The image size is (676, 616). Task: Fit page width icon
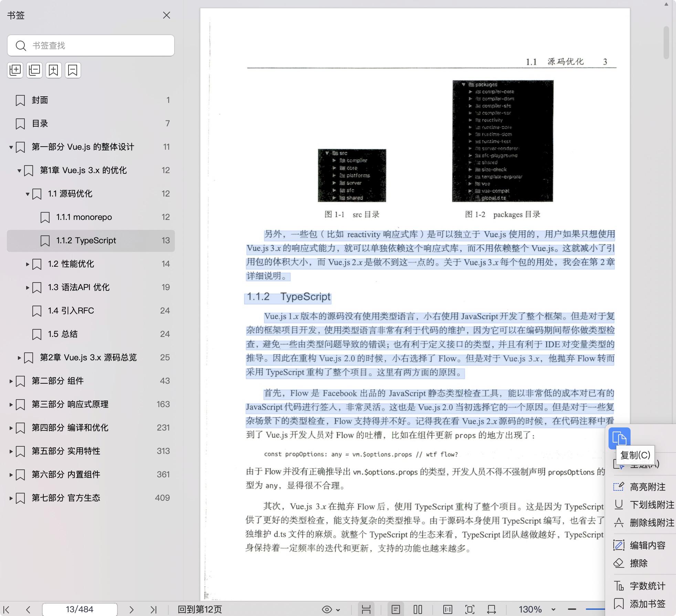click(492, 609)
